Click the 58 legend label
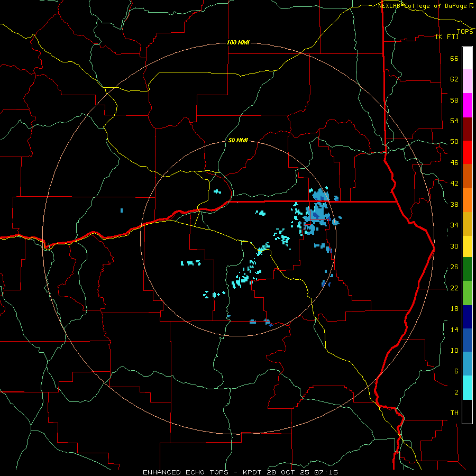476x476 pixels. [x=454, y=100]
